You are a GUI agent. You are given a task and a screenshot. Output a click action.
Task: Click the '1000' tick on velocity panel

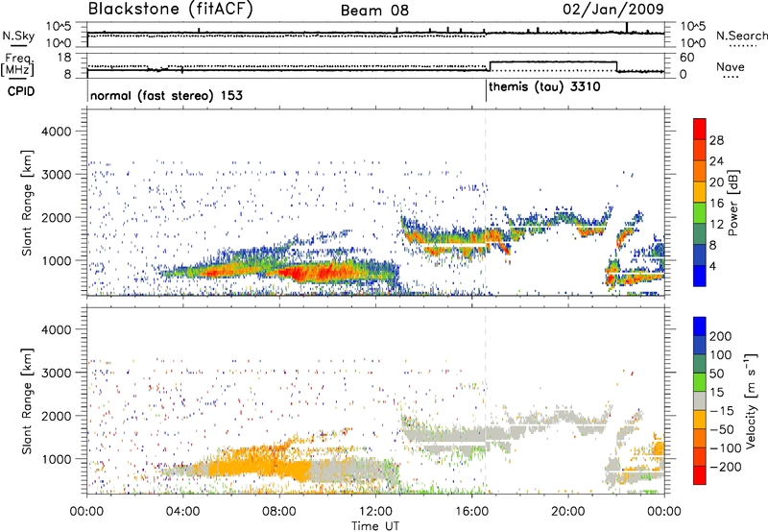click(56, 459)
